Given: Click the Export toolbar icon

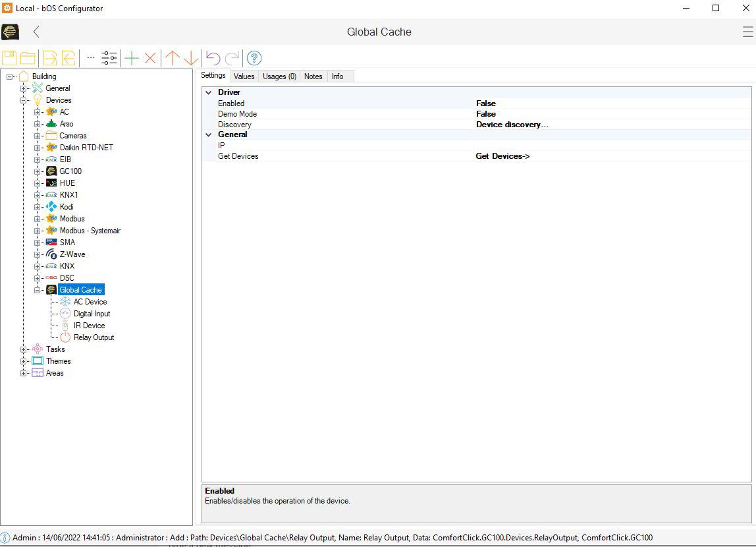Looking at the screenshot, I should coord(49,59).
